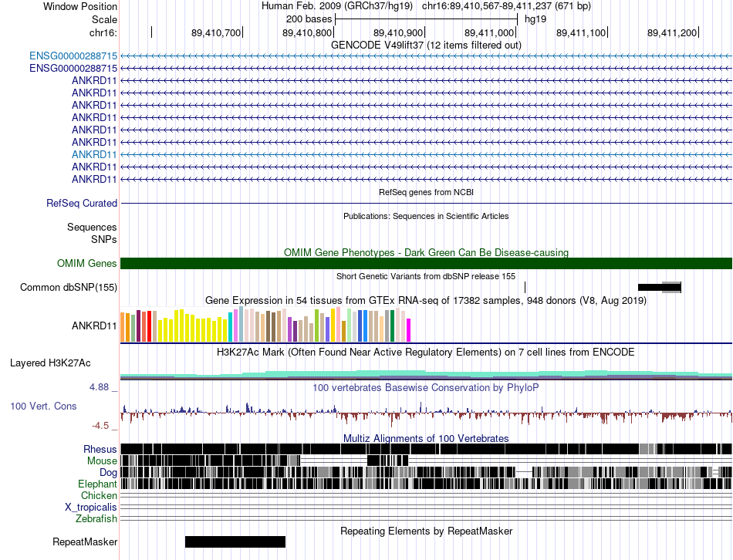Click the GENCODE V49lift37 track title
Screen dimensions: 733x560
(426, 46)
